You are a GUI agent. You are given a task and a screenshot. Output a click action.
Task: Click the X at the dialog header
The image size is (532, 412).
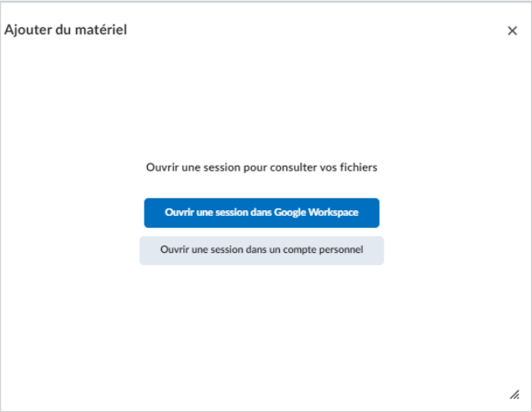pos(512,30)
